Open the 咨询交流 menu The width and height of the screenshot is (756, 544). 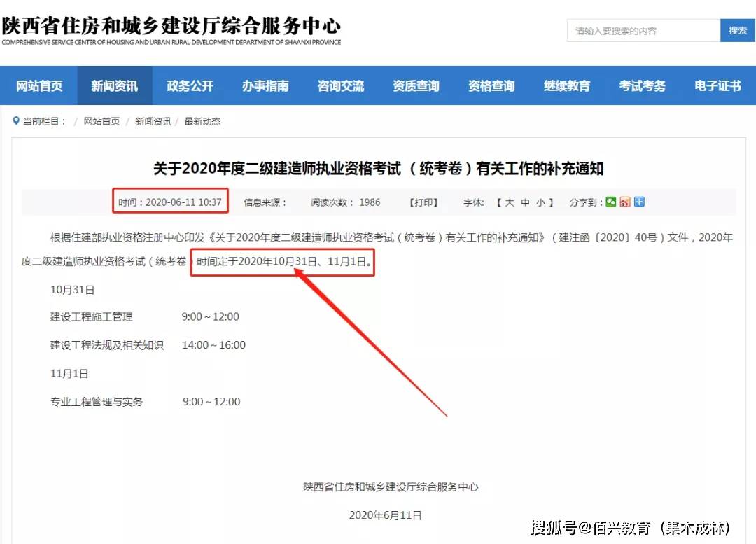(x=341, y=85)
